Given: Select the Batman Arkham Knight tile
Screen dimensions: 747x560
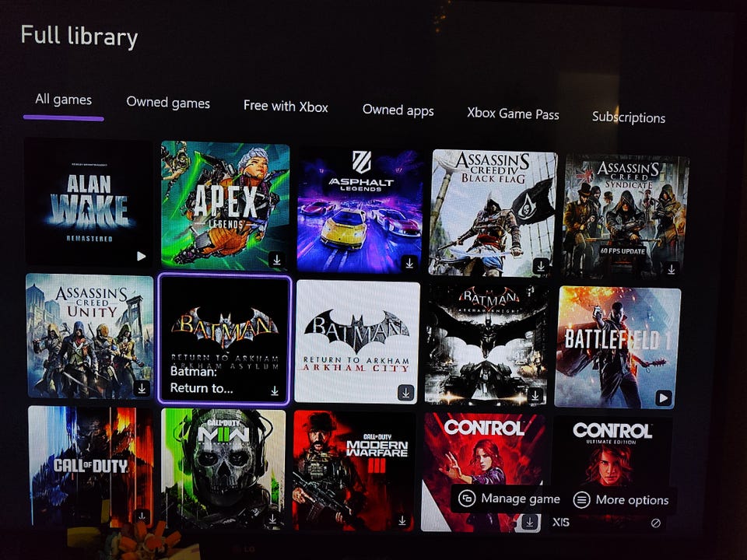Looking at the screenshot, I should 487,345.
